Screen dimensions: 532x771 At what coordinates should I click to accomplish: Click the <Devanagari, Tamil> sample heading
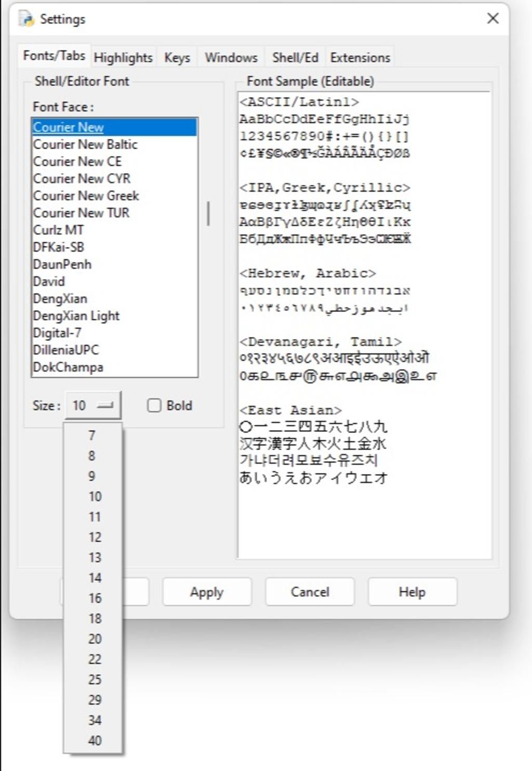coord(321,342)
